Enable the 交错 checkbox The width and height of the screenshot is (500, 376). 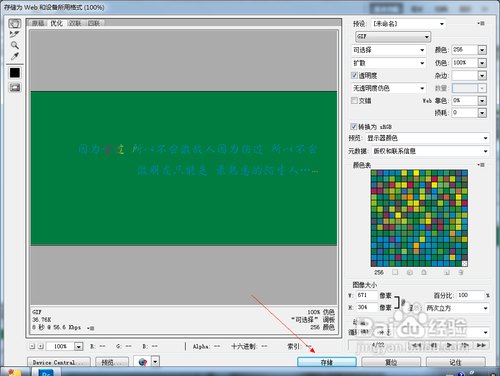coord(354,100)
